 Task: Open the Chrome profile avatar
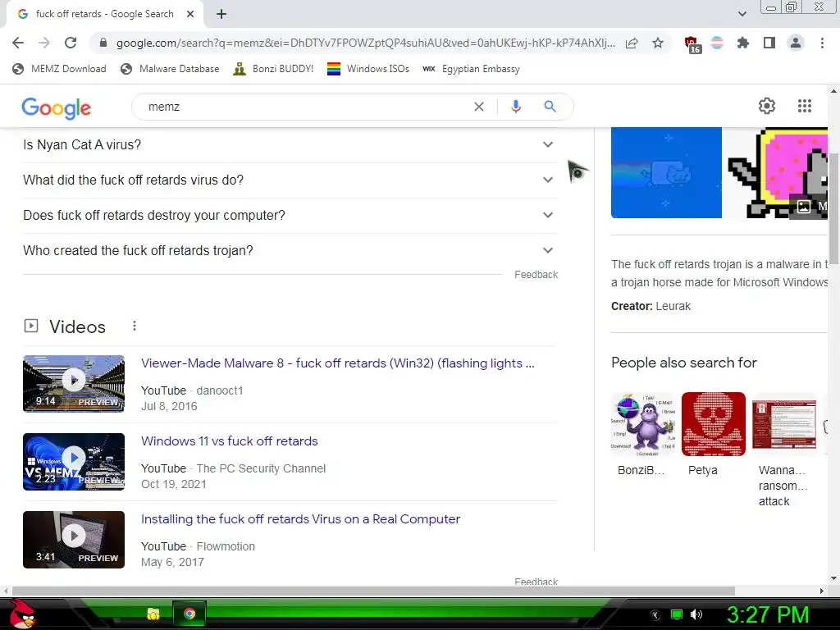(796, 43)
